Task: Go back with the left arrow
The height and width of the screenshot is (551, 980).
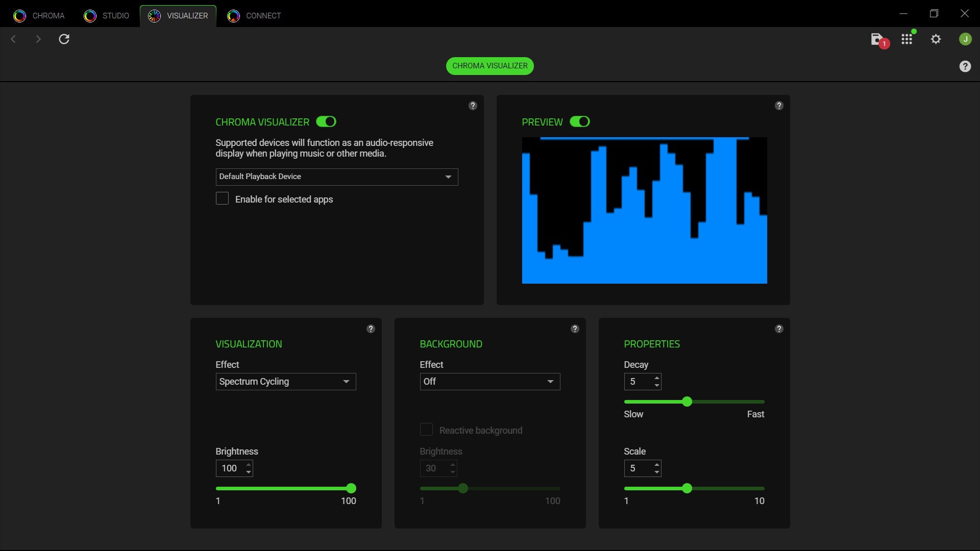Action: 13,39
